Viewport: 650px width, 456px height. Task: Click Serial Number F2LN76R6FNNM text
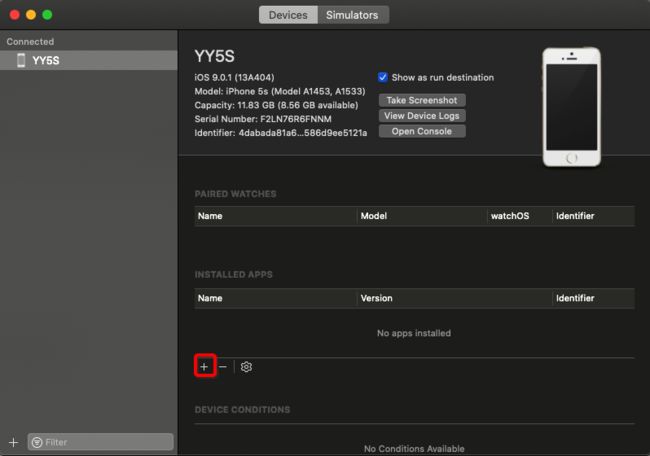coord(263,119)
